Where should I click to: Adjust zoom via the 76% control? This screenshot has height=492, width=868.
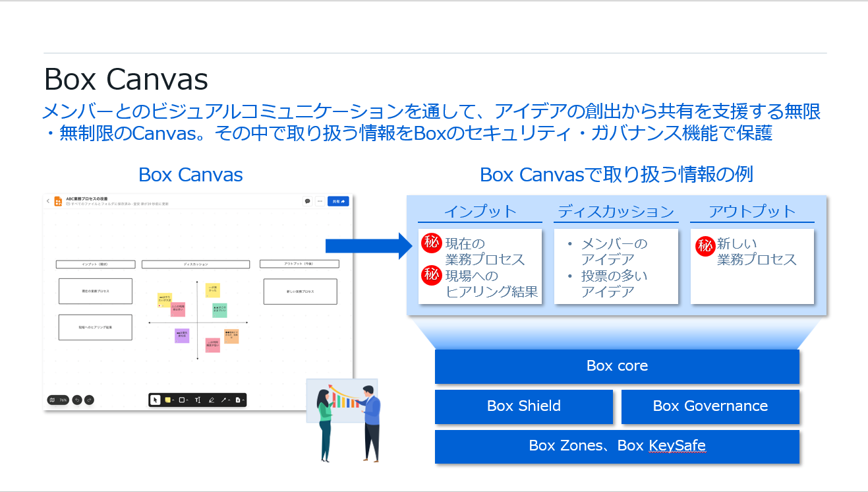tap(63, 400)
